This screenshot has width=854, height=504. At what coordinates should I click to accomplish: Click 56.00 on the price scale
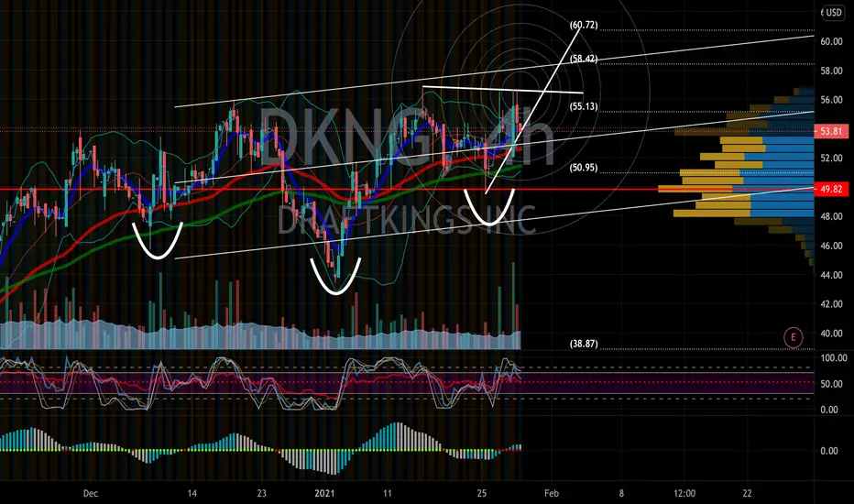pos(831,100)
